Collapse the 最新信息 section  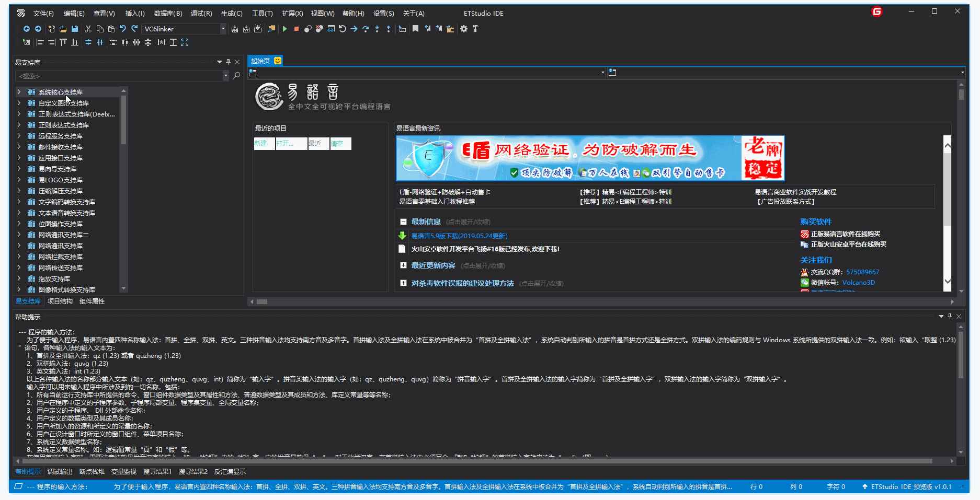403,222
